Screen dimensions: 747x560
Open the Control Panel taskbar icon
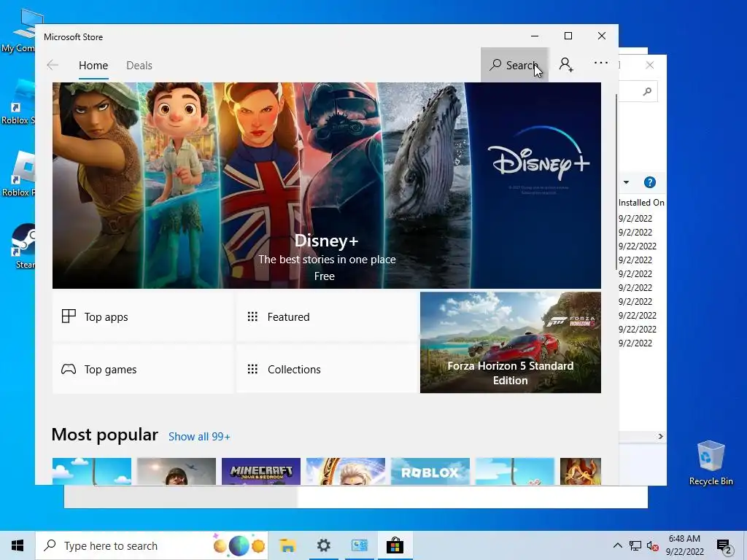pyautogui.click(x=359, y=545)
